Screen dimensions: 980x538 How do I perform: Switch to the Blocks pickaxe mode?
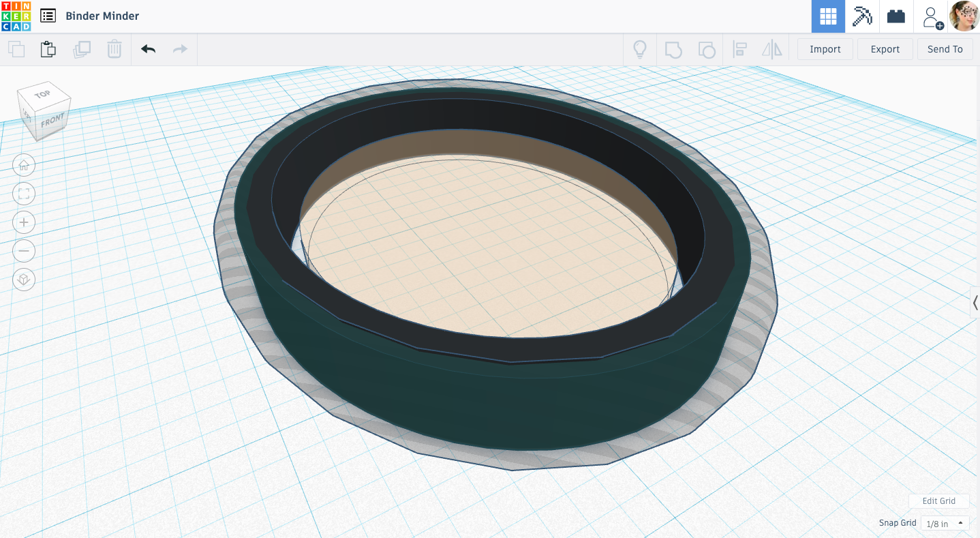(x=862, y=16)
